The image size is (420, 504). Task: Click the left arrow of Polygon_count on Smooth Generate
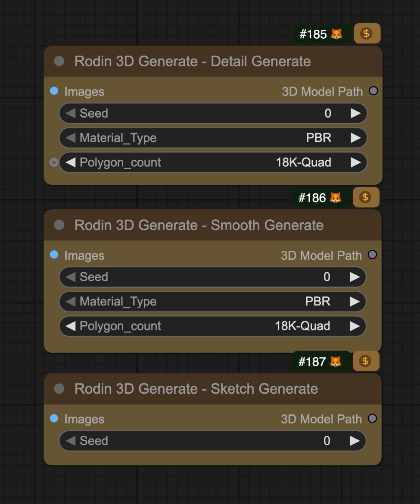point(70,326)
